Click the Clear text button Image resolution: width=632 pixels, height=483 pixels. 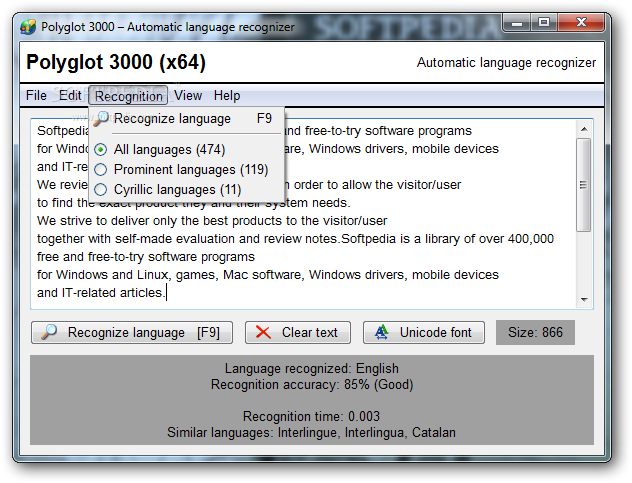pos(298,332)
